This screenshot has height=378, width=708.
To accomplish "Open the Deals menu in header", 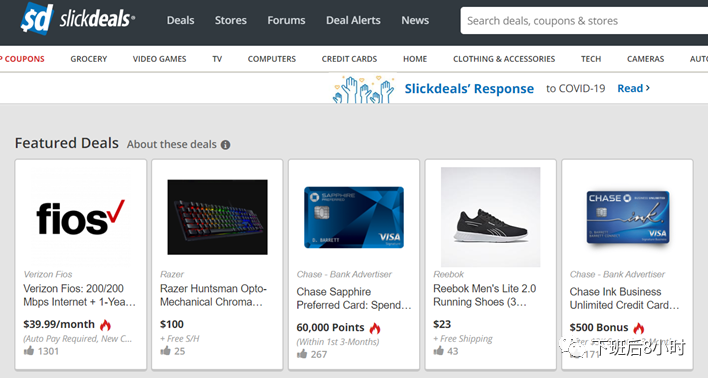I will [x=180, y=20].
